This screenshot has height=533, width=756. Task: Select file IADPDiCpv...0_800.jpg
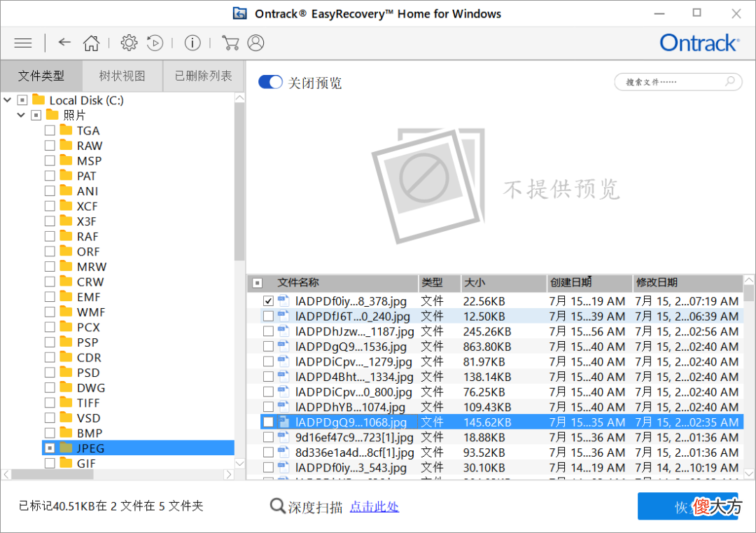pyautogui.click(x=353, y=392)
